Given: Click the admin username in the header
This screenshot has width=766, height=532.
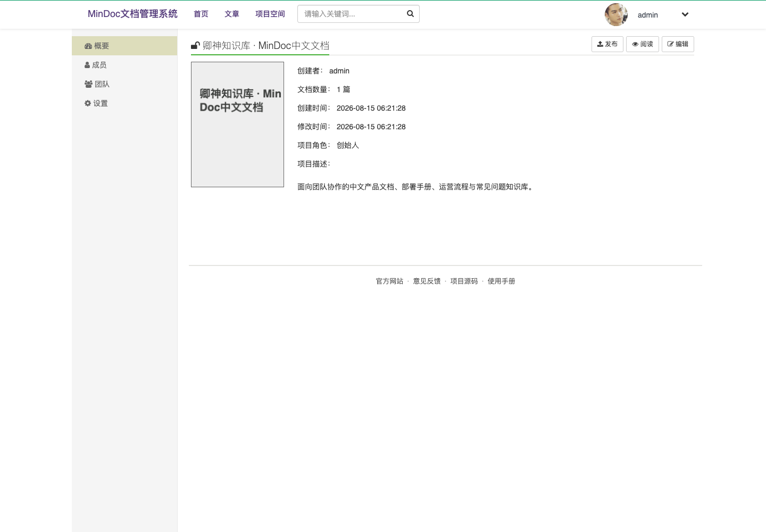Looking at the screenshot, I should [648, 15].
